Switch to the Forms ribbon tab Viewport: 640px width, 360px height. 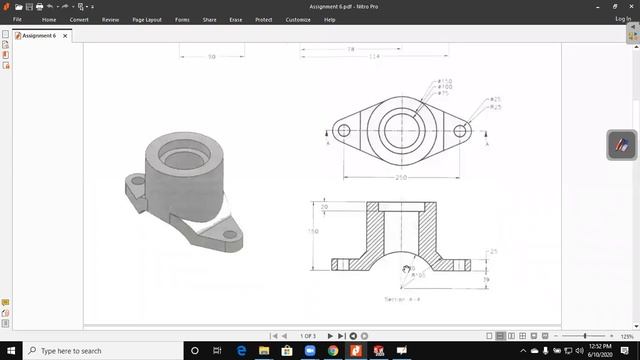pyautogui.click(x=182, y=20)
